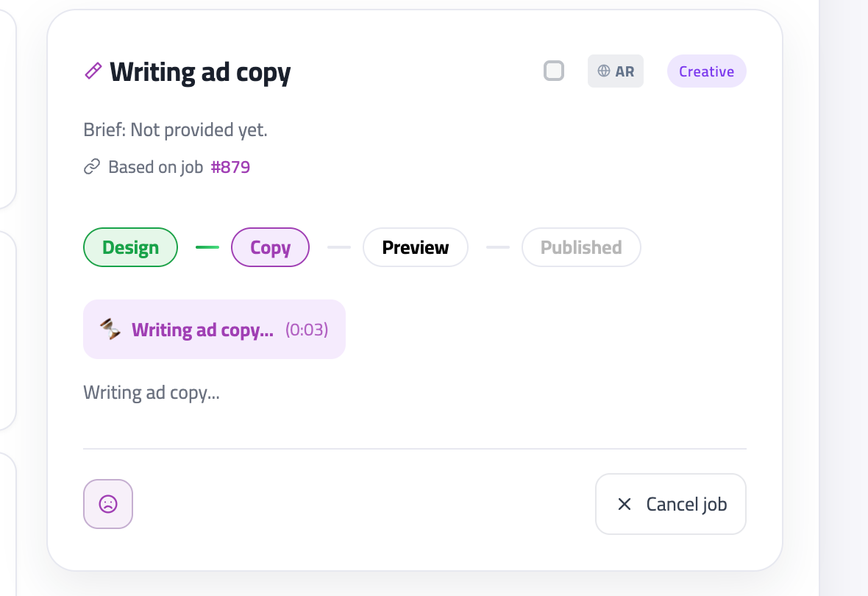Open the globe AR language badge
This screenshot has height=596, width=868.
click(615, 71)
